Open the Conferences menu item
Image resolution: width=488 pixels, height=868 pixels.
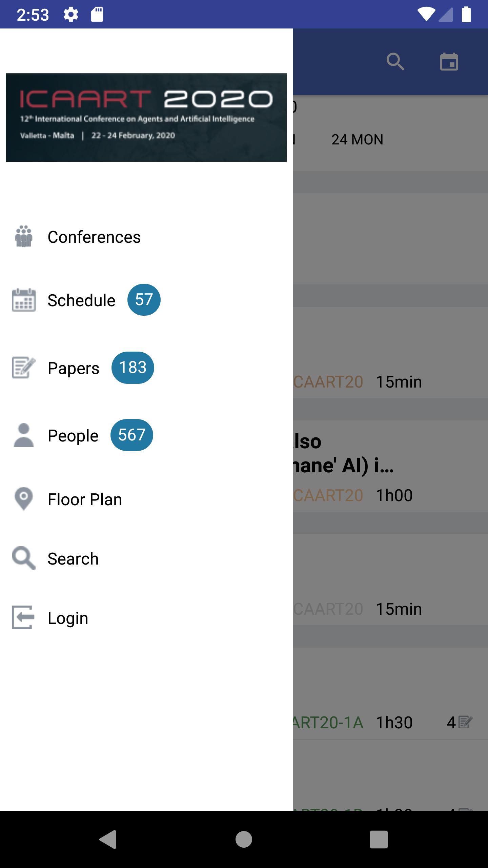click(x=146, y=237)
